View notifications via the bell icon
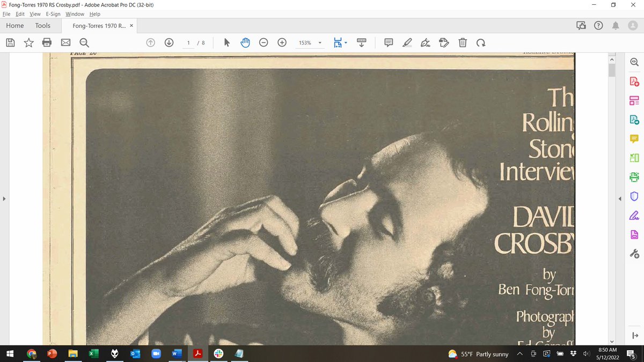Viewport: 644px width, 362px height. click(616, 26)
